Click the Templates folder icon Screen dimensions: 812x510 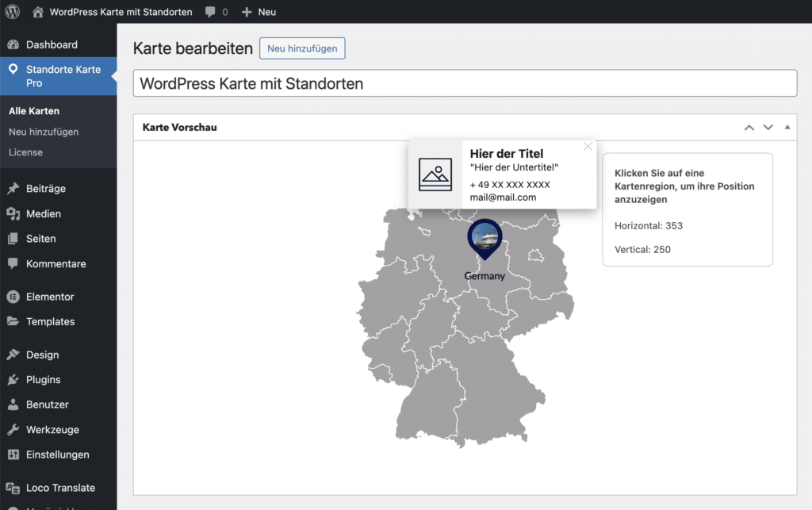(x=13, y=321)
